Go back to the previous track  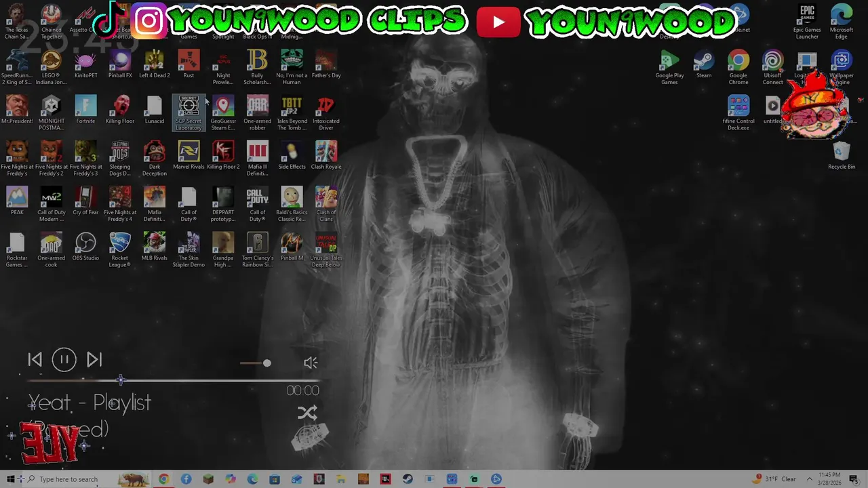click(35, 360)
